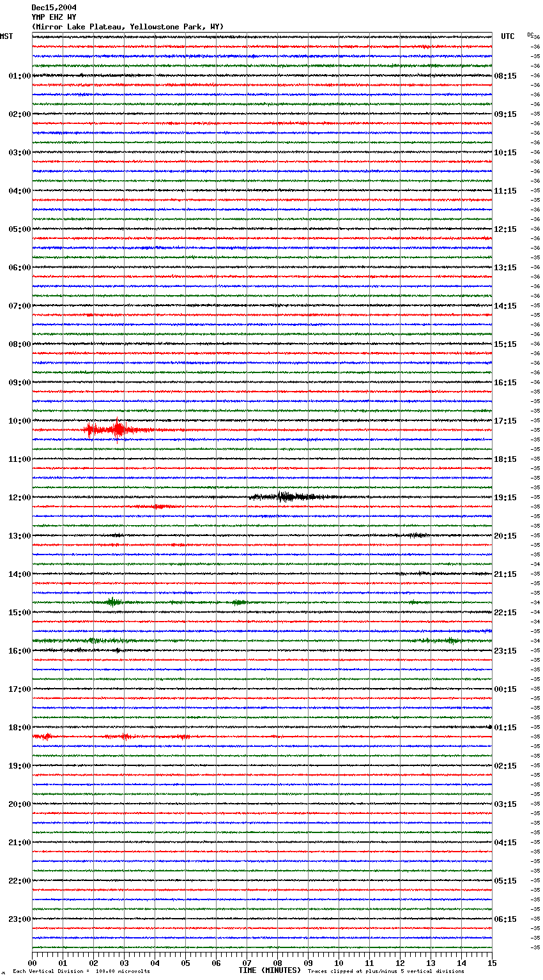Select the 02:00 MST time label
This screenshot has width=543, height=980.
pyautogui.click(x=19, y=114)
